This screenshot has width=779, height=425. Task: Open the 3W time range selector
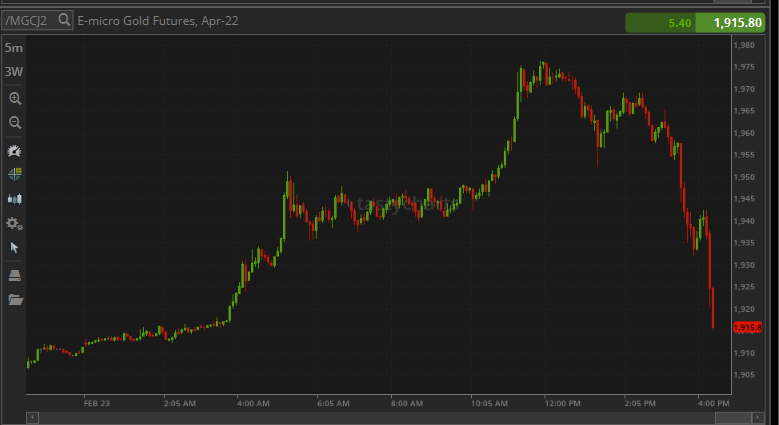coord(14,71)
